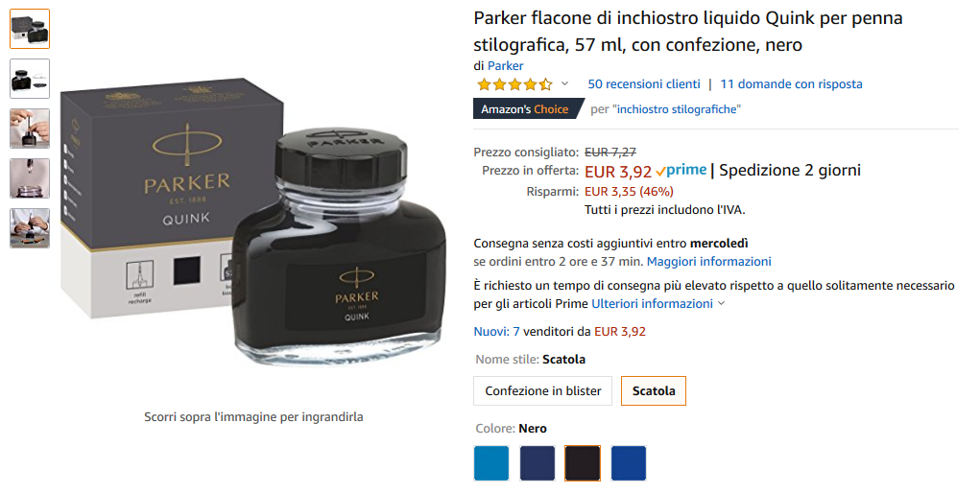
Task: Choose the Confezione in blister style option
Action: [x=542, y=391]
